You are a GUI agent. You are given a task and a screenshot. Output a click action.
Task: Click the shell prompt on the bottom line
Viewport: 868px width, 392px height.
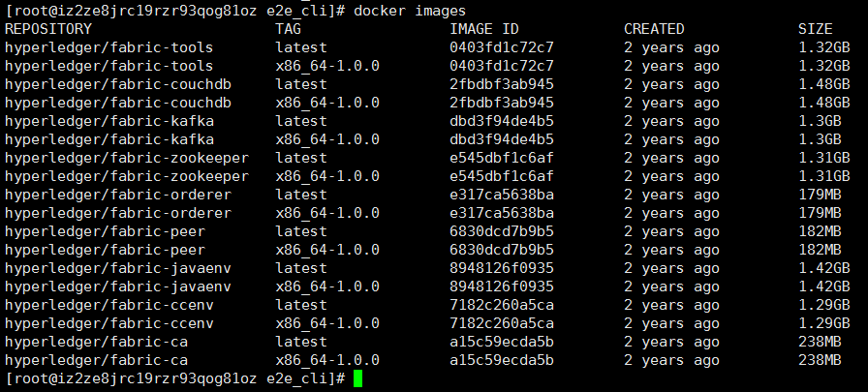pos(174,378)
